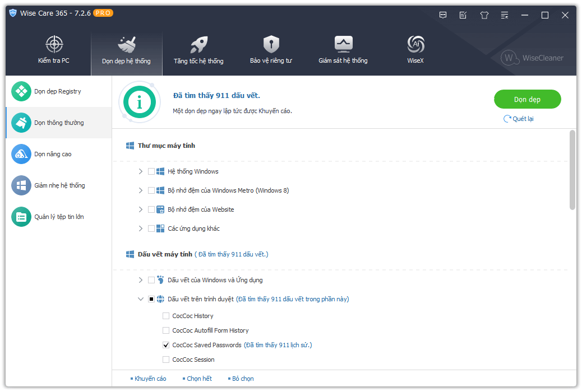Check the CocCoc History checkbox
Viewport: 582px width, 392px height.
pyautogui.click(x=166, y=316)
